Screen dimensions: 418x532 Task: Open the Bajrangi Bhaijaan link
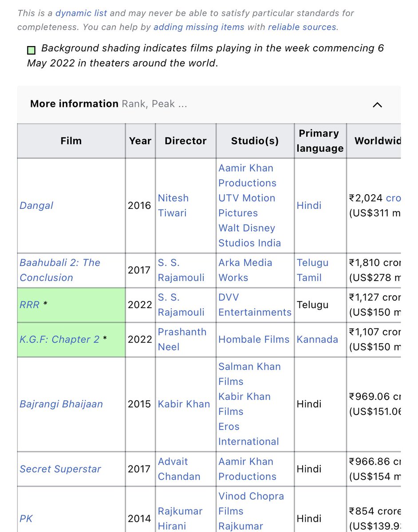point(61,404)
